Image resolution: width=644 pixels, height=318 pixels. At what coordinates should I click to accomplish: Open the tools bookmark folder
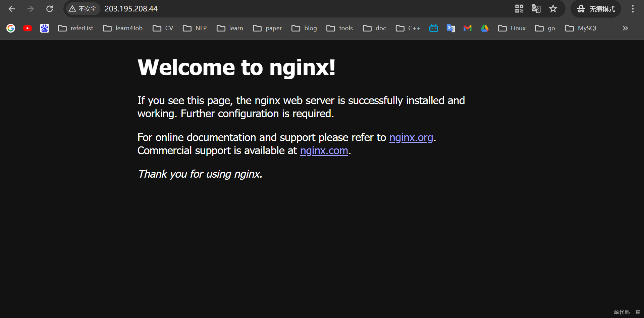[339, 28]
